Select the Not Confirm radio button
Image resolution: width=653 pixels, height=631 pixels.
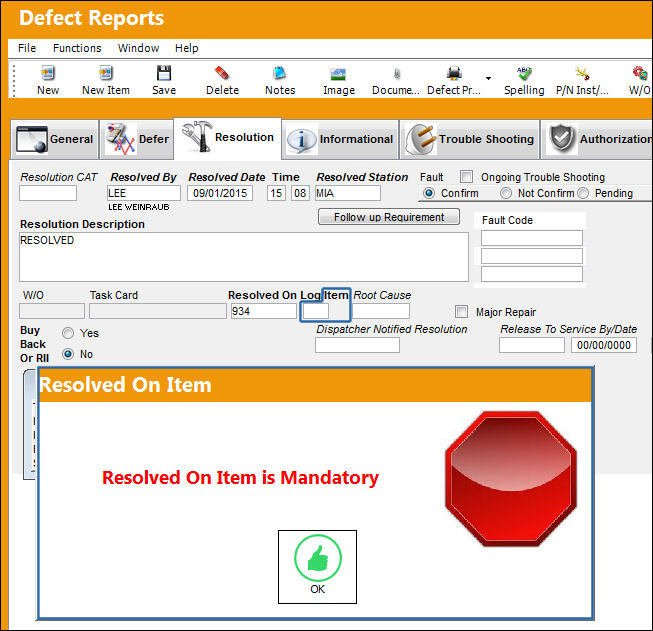click(x=506, y=193)
